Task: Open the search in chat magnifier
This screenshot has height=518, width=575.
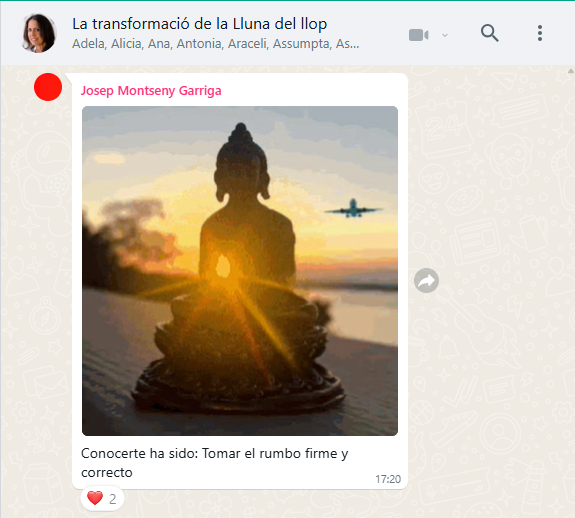Action: pyautogui.click(x=490, y=33)
